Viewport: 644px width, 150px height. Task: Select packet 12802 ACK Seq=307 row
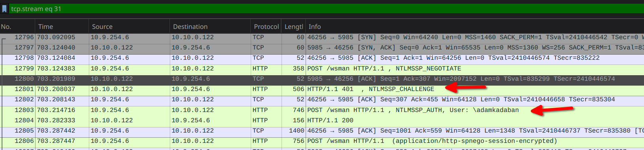(x=322, y=99)
